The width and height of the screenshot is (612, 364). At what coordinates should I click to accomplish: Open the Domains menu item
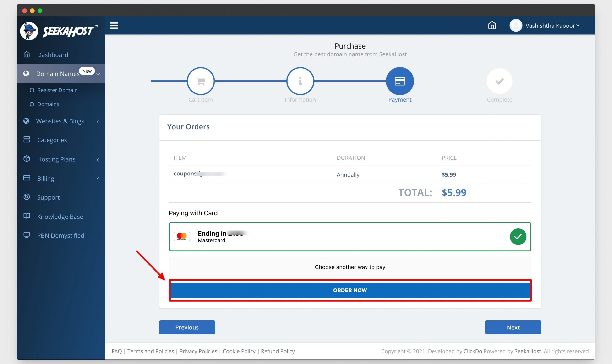(x=48, y=103)
